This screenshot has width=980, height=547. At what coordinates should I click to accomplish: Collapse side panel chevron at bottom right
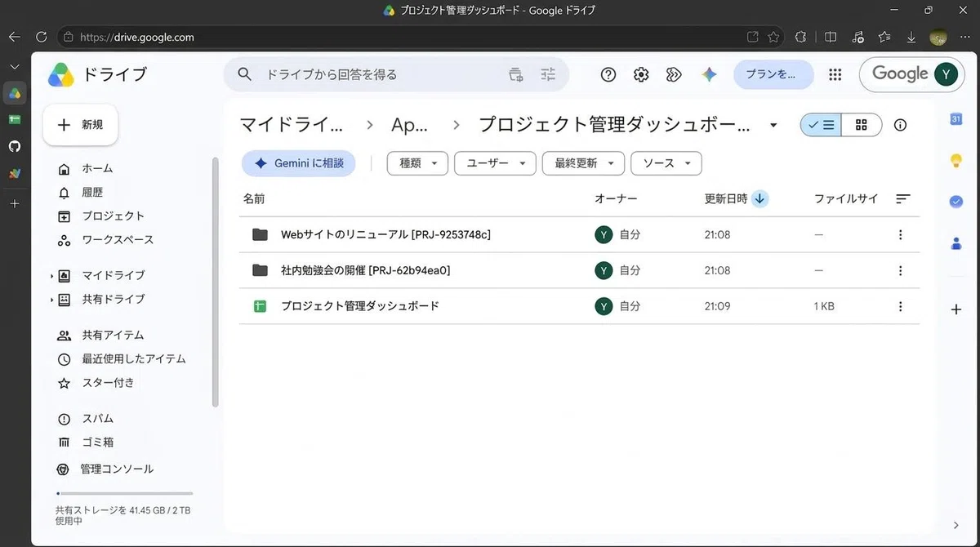coord(956,525)
